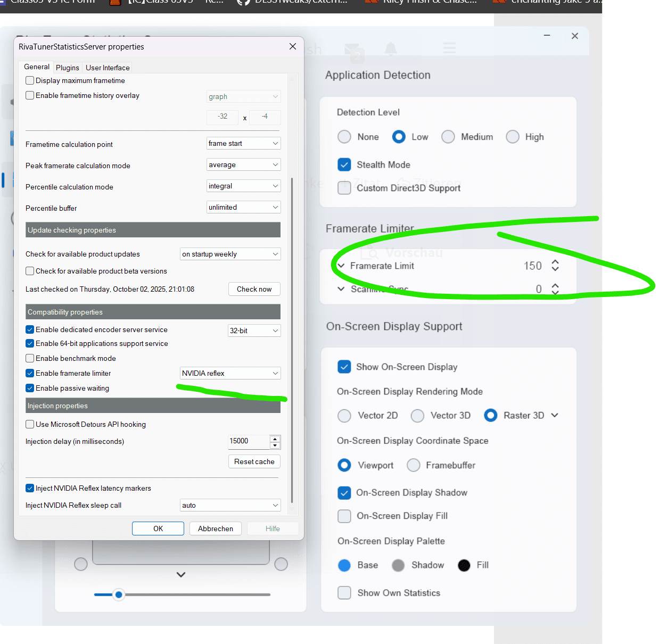Screen dimensions: 659x644
Task: Toggle Inject NVIDIA Reflex latency markers
Action: point(30,488)
